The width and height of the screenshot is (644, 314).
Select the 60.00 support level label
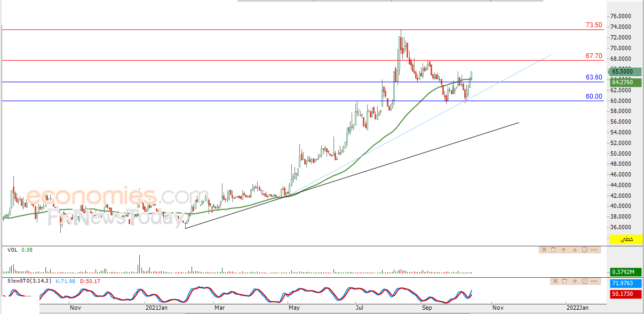pyautogui.click(x=594, y=96)
